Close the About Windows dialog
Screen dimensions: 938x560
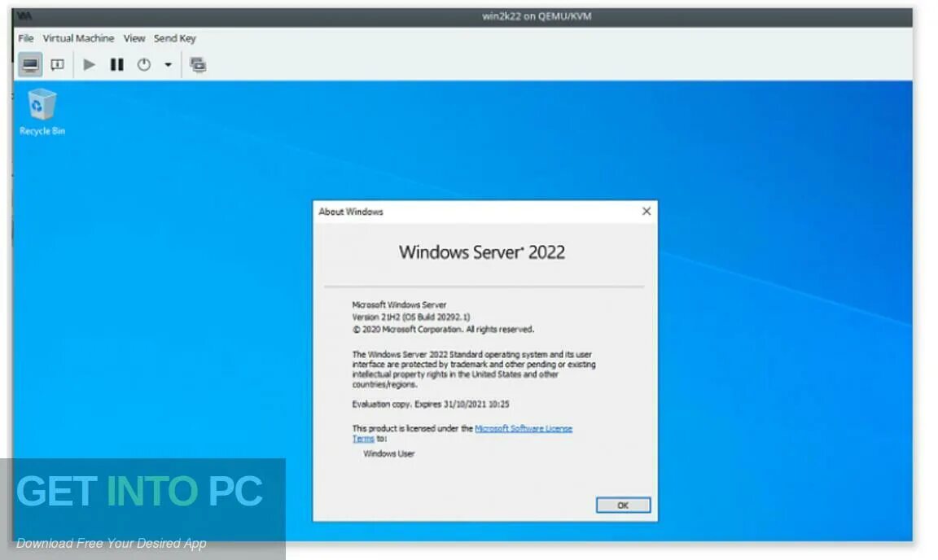click(646, 211)
